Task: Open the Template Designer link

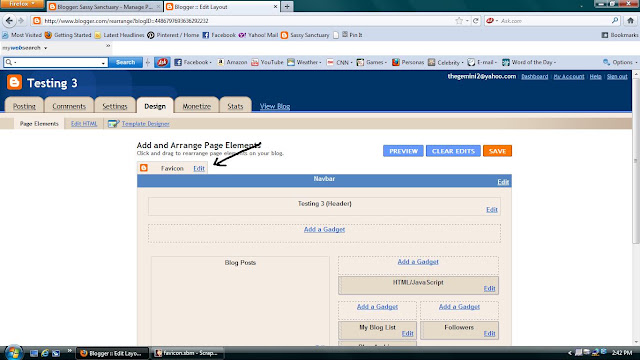Action: click(x=145, y=124)
